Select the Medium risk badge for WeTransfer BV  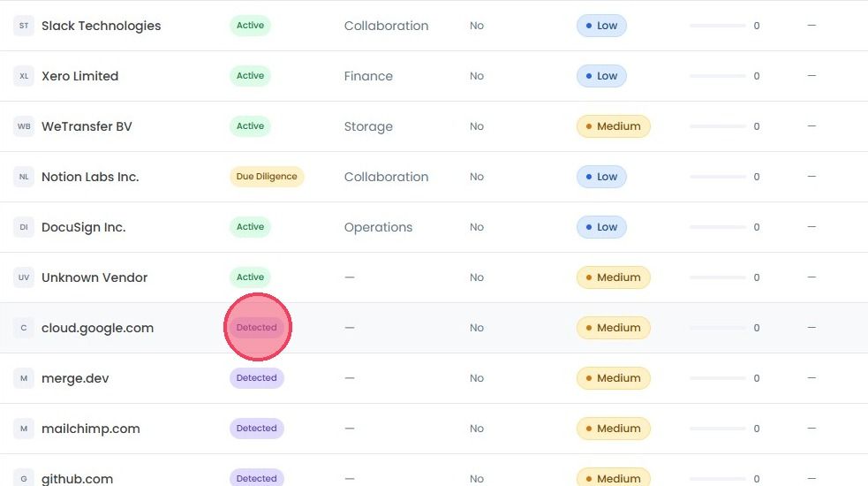click(614, 126)
